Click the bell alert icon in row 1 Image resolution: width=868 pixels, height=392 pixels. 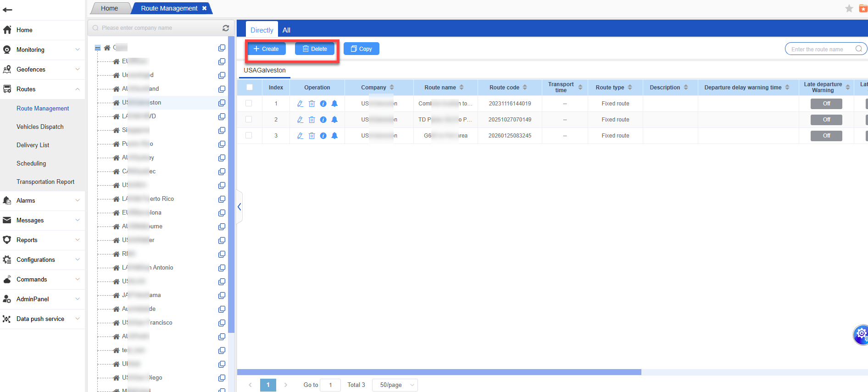click(x=334, y=104)
